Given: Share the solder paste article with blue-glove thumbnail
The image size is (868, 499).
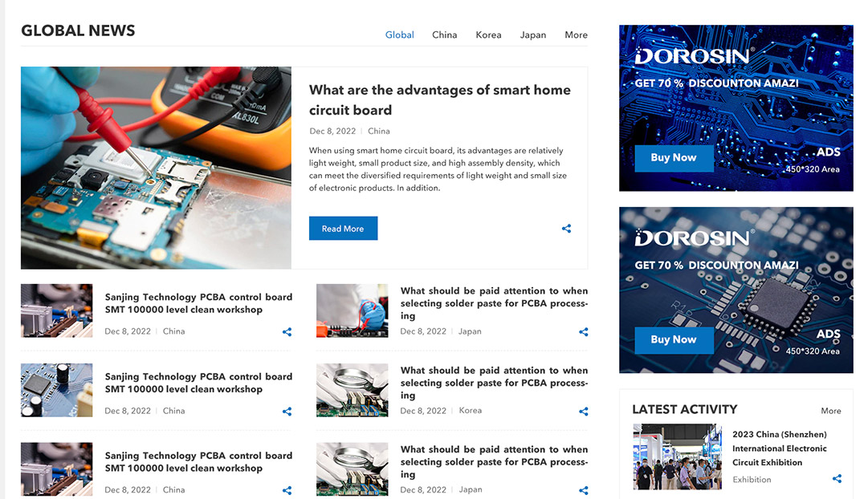Looking at the screenshot, I should (x=583, y=332).
